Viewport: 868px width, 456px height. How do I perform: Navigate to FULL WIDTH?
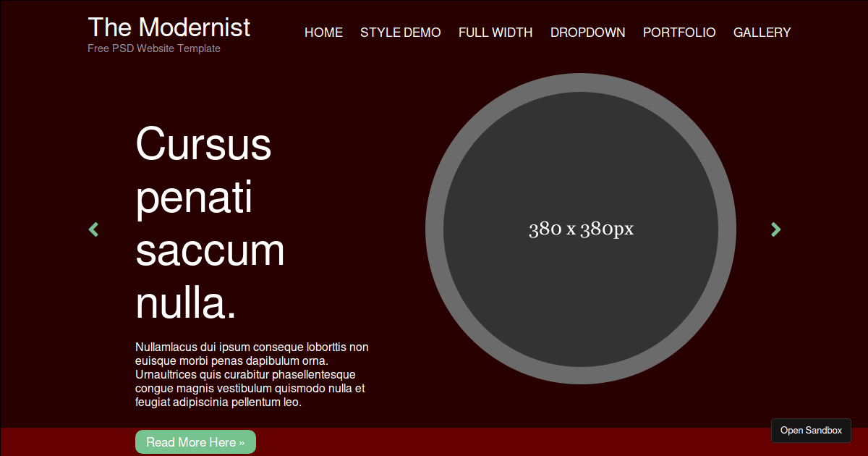pos(495,33)
